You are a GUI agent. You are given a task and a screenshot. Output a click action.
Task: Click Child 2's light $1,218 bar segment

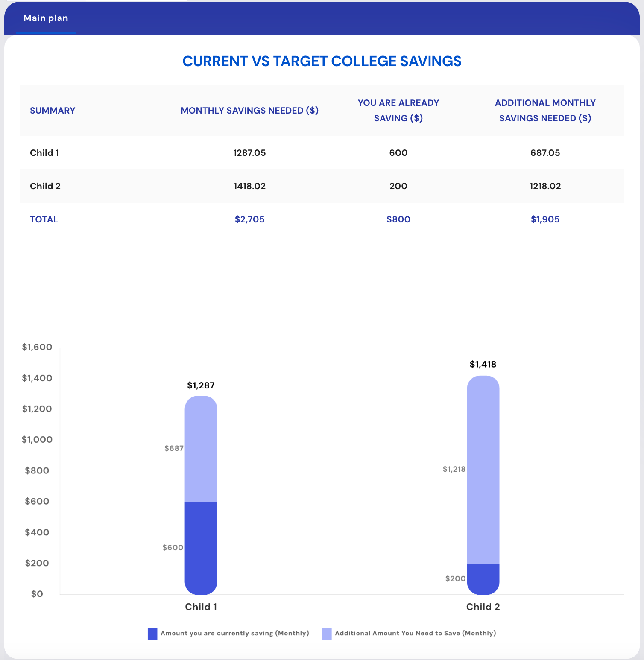(483, 470)
